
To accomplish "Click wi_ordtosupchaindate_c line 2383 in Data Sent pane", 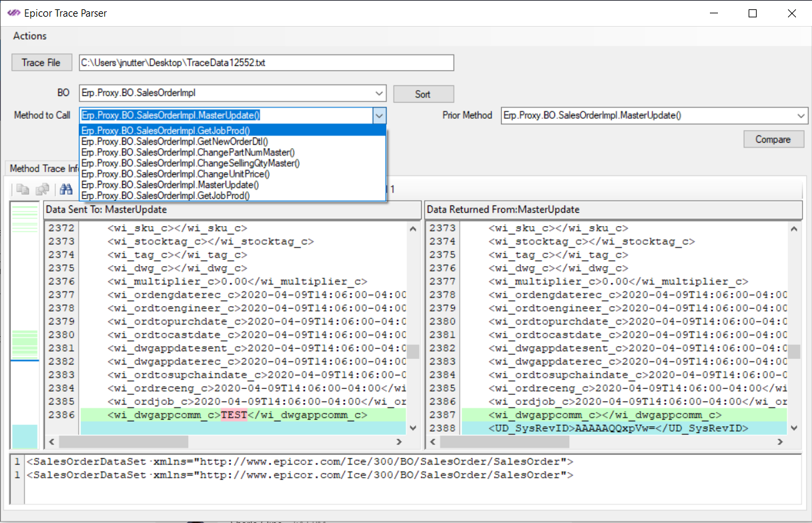I will click(x=257, y=375).
